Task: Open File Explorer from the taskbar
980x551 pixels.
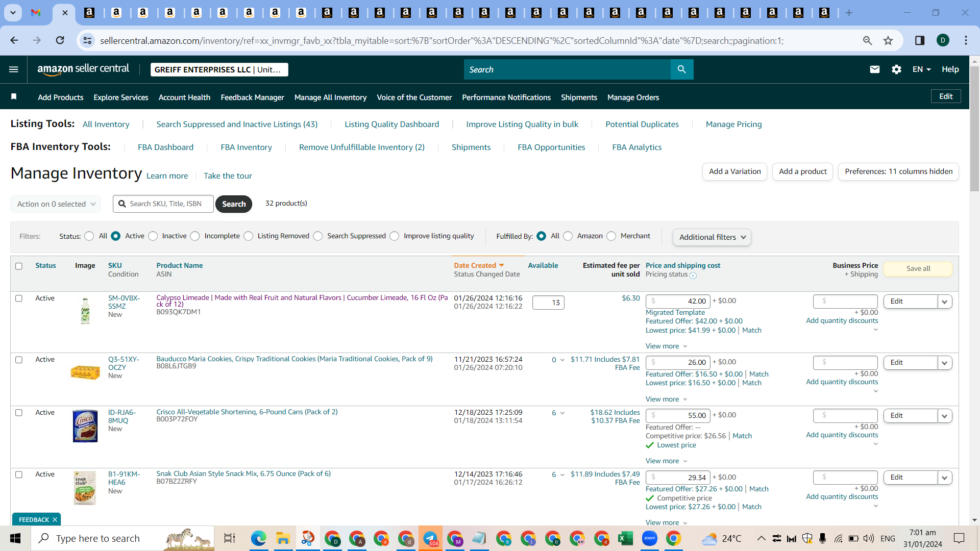Action: (x=283, y=538)
